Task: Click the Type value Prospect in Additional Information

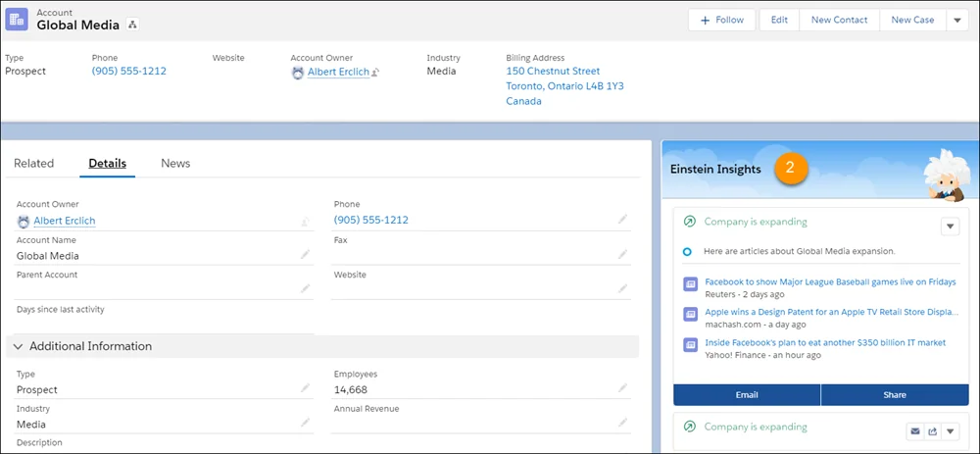Action: tap(37, 389)
